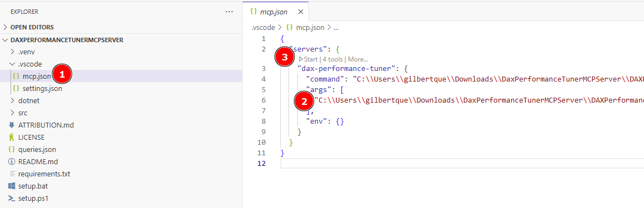The width and height of the screenshot is (644, 208).
Task: Click the "args" key on line 5
Action: [x=320, y=90]
